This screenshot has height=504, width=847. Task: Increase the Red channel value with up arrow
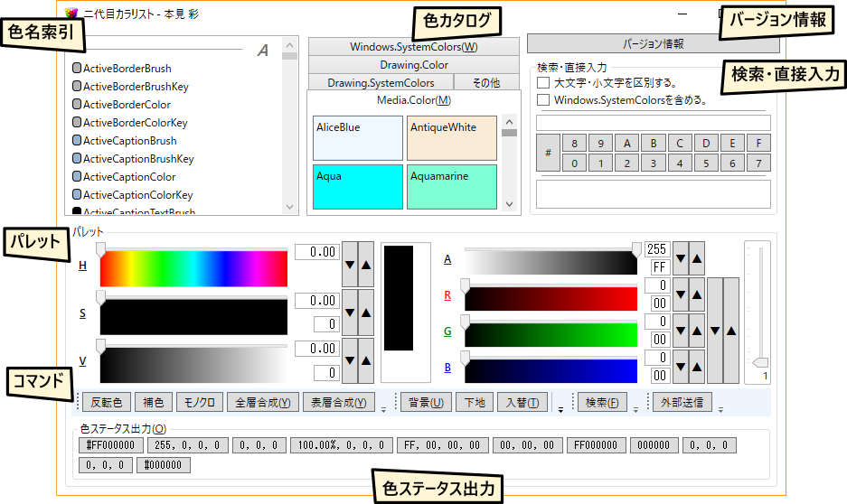pos(697,294)
